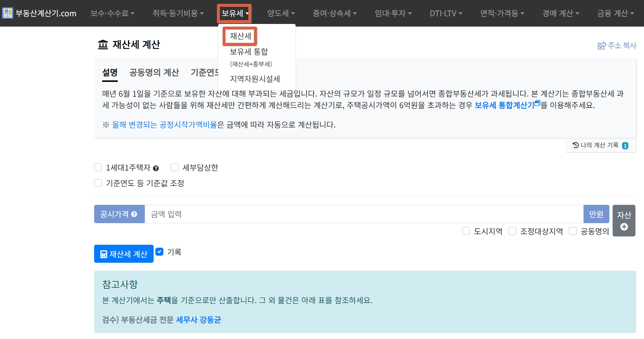
Task: Uncheck the 기록 checkbox
Action: point(160,252)
